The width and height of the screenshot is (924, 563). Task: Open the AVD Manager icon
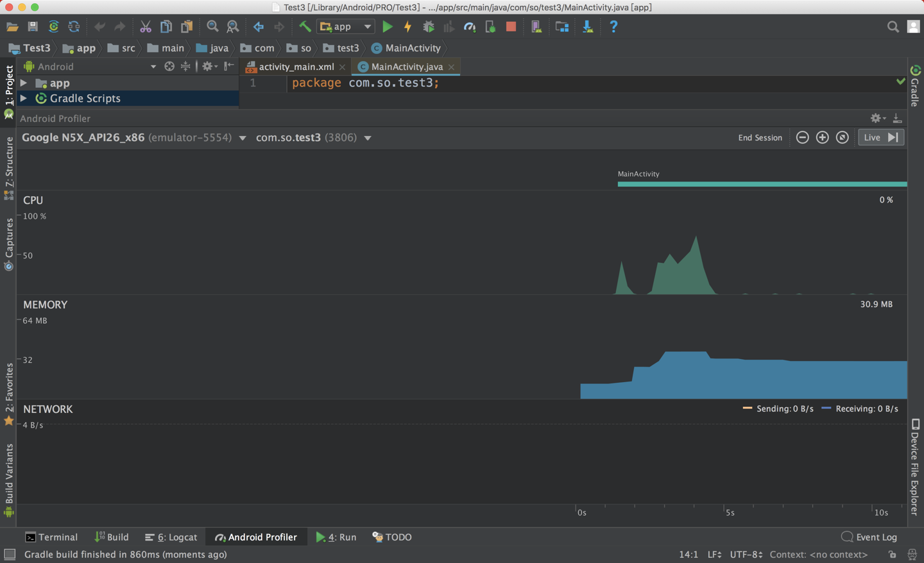(536, 27)
